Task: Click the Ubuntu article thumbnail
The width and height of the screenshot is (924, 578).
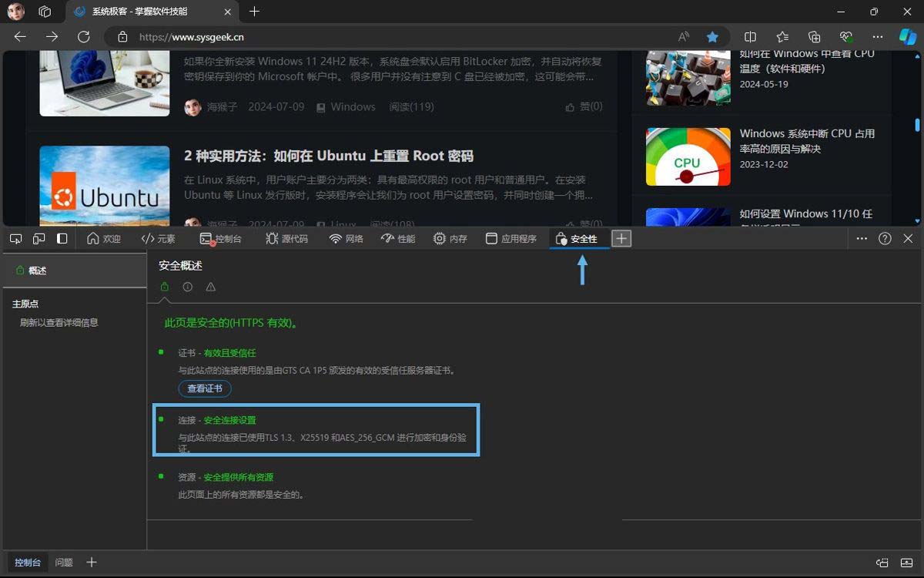Action: 105,186
